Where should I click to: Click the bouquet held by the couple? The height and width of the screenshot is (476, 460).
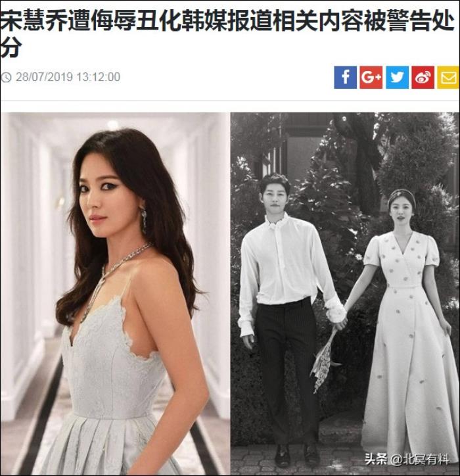point(325,360)
